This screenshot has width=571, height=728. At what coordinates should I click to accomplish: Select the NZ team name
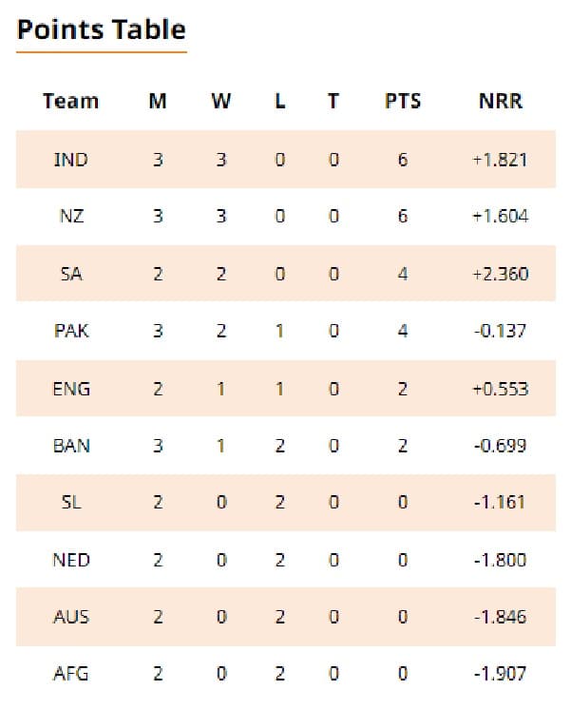[70, 217]
